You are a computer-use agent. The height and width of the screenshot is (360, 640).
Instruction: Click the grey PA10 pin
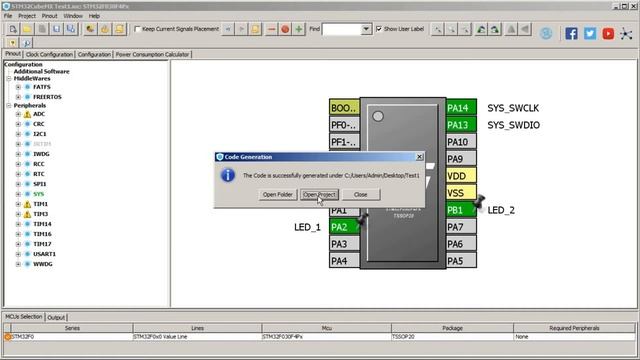461,142
